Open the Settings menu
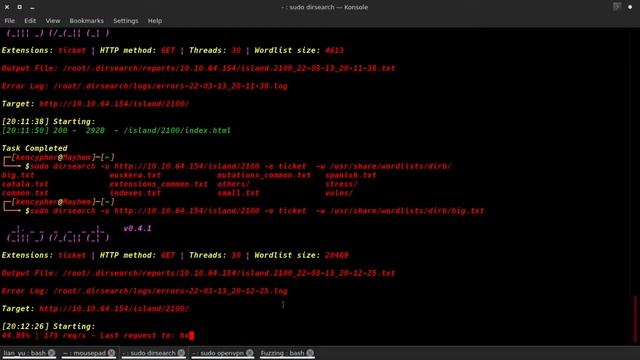 pyautogui.click(x=126, y=21)
